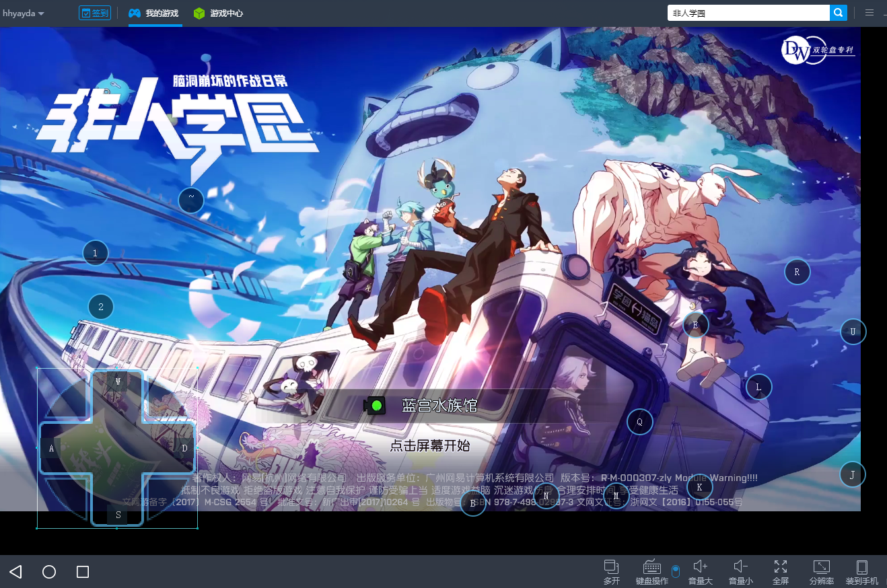
Task: Open 分辨率 resolution settings
Action: (x=822, y=572)
